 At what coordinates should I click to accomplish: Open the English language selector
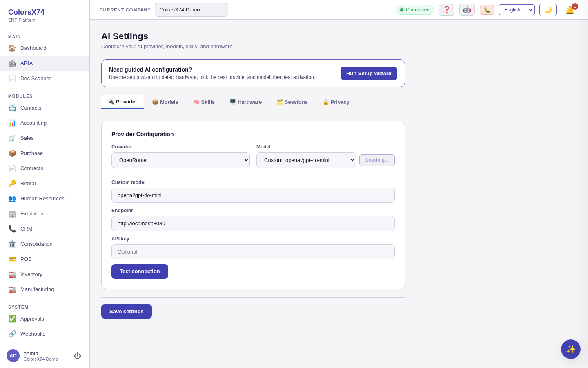point(517,10)
